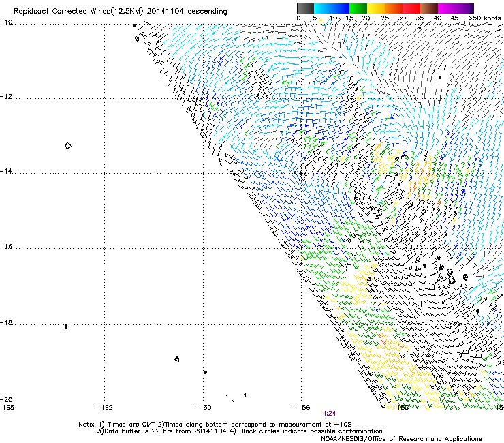The width and height of the screenshot is (504, 443).
Task: Click the '25' label on the wind speed scale
Action: (385, 18)
